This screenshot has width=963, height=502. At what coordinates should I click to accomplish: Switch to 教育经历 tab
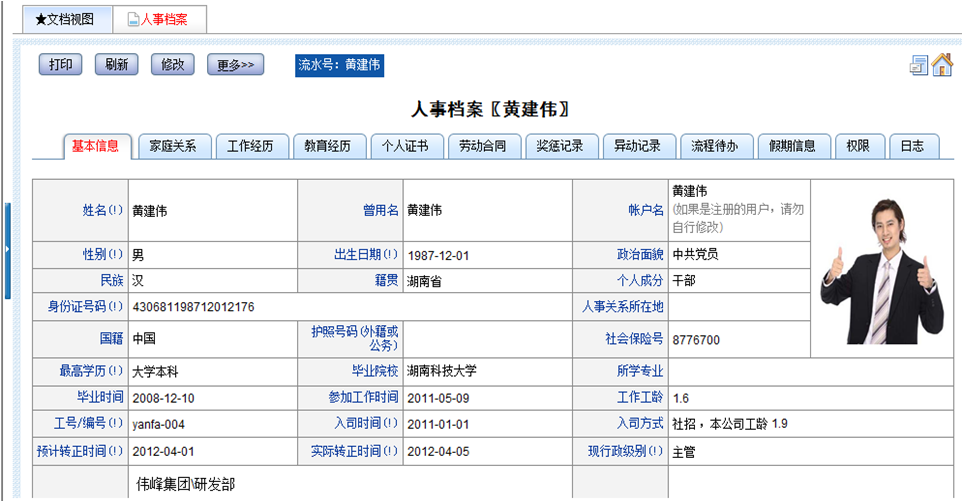pyautogui.click(x=329, y=146)
